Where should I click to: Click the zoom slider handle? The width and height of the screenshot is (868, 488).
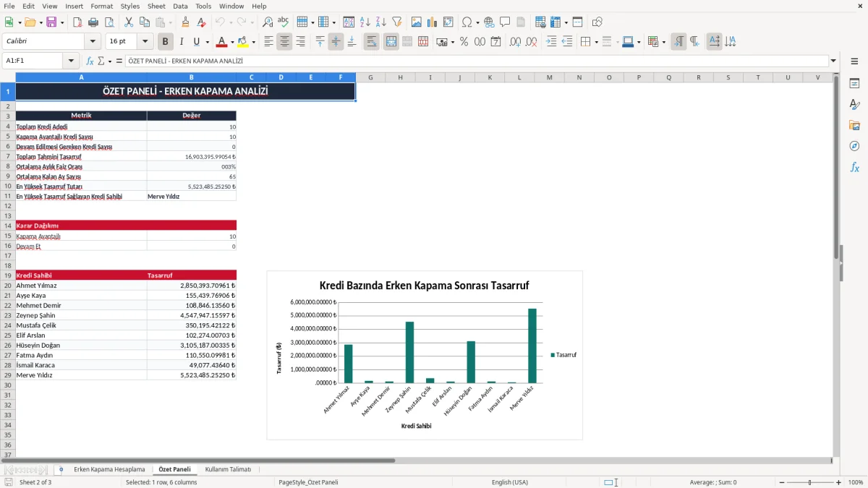click(810, 482)
